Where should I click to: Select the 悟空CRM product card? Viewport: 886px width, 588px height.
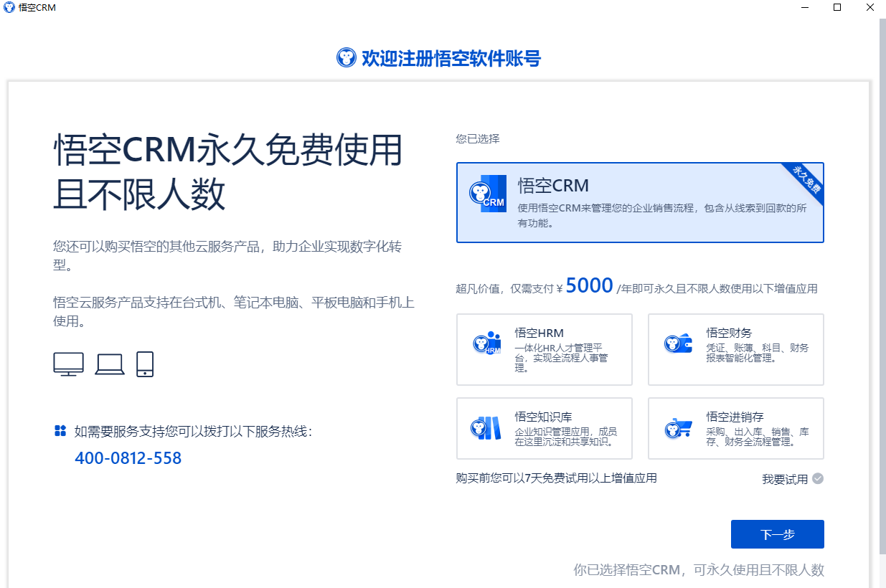tap(640, 202)
